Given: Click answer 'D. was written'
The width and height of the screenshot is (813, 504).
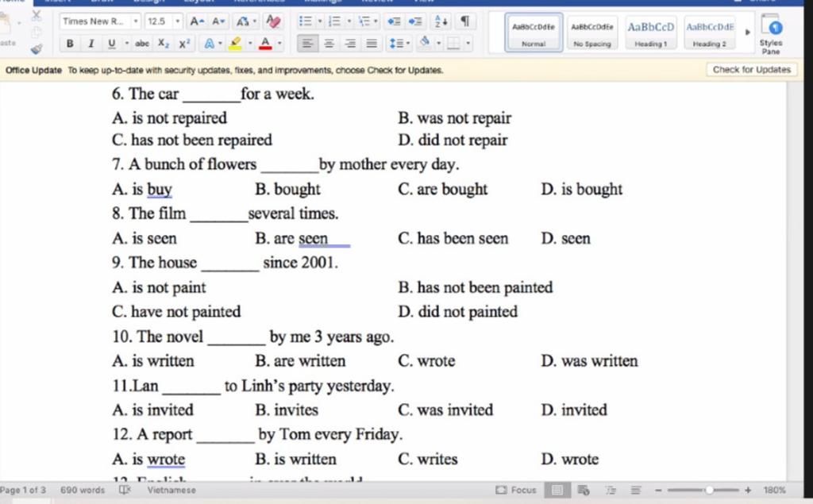Looking at the screenshot, I should 590,361.
